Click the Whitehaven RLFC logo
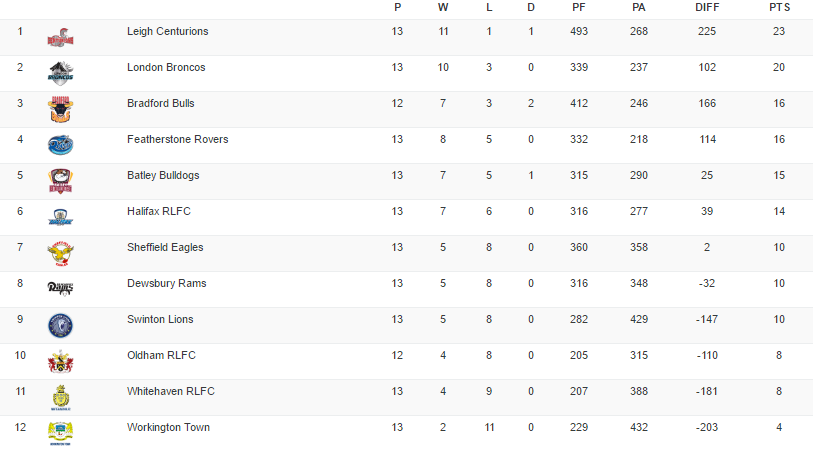 [x=60, y=397]
